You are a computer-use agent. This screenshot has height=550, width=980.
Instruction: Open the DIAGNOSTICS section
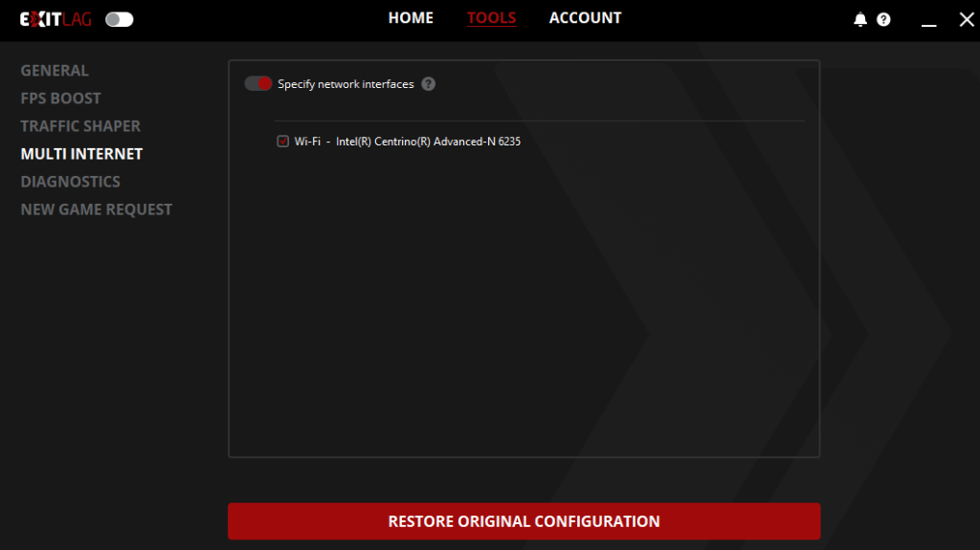coord(70,182)
